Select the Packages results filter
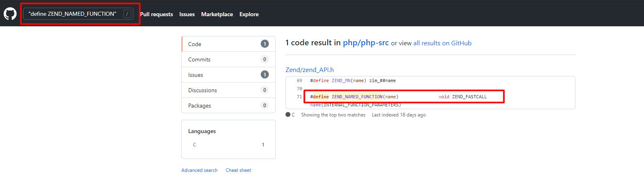This screenshot has height=182, width=644. pyautogui.click(x=228, y=106)
